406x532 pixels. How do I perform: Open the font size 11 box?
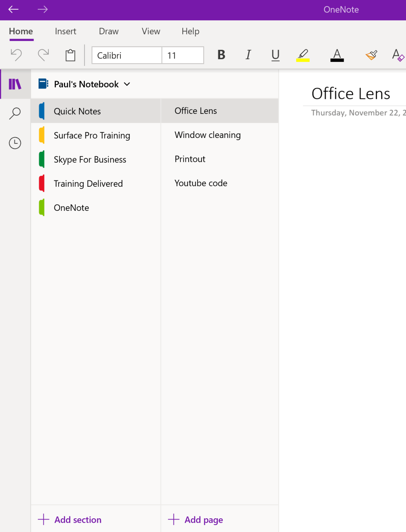coord(182,55)
